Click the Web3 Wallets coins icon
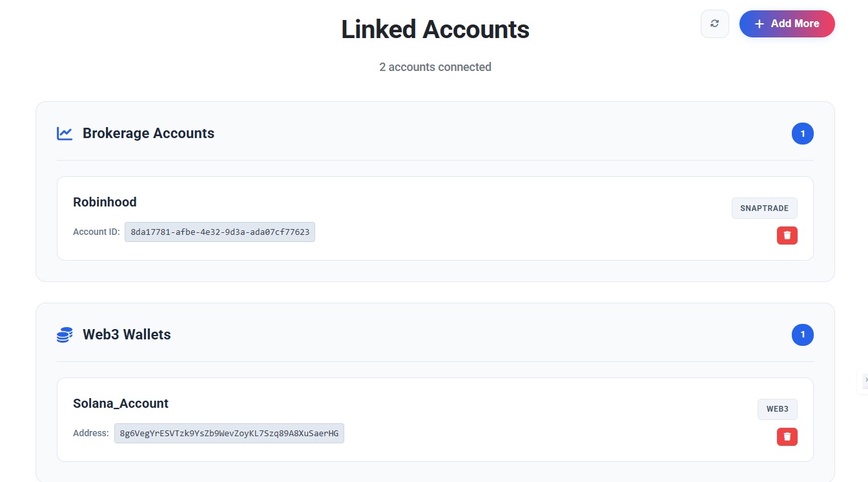Screen dimensions: 868x482 pos(65,334)
